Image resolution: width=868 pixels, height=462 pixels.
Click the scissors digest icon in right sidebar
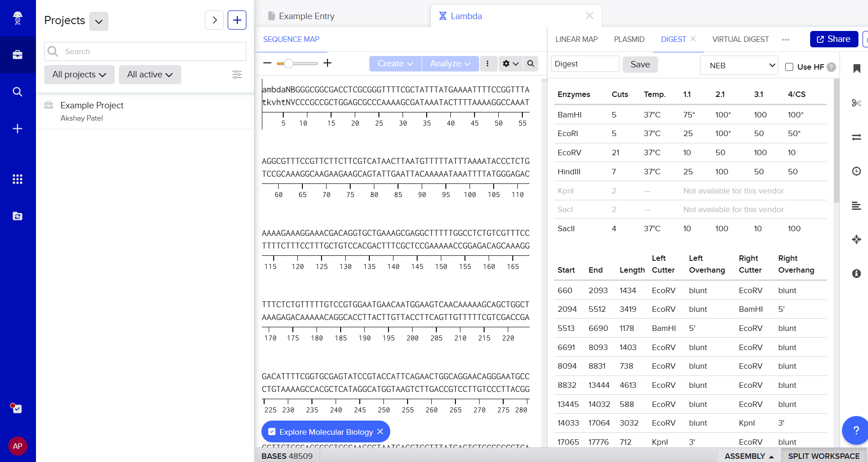[x=856, y=103]
